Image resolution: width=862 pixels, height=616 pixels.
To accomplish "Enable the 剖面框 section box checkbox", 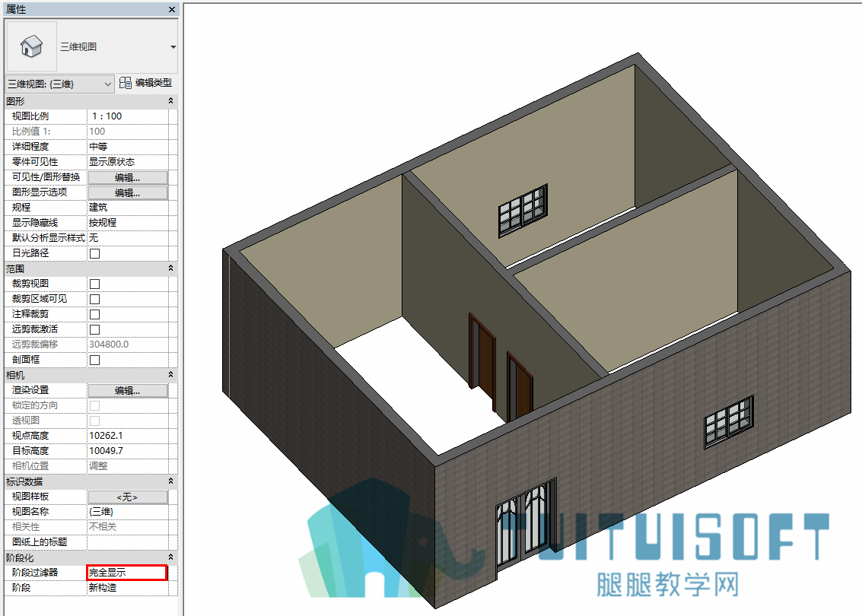I will [x=94, y=360].
